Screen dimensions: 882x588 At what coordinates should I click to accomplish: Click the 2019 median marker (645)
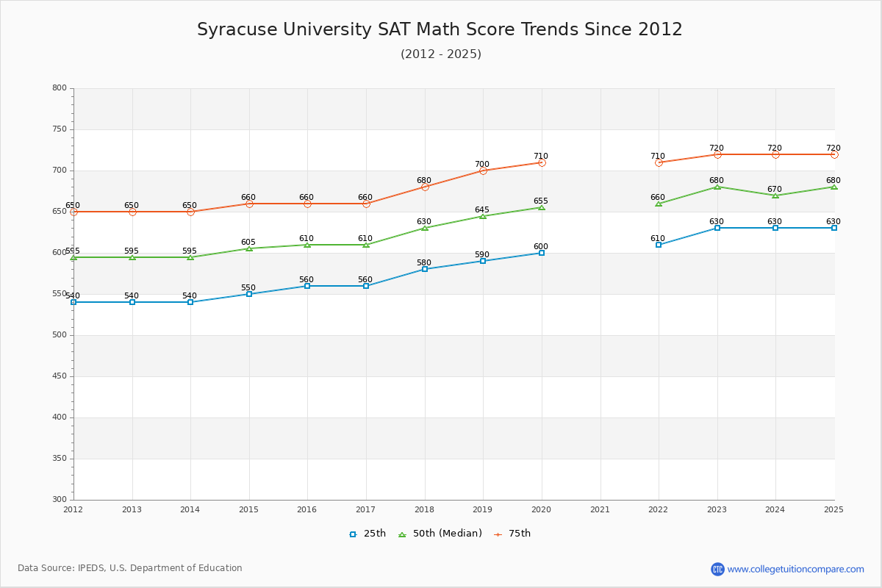(x=483, y=216)
